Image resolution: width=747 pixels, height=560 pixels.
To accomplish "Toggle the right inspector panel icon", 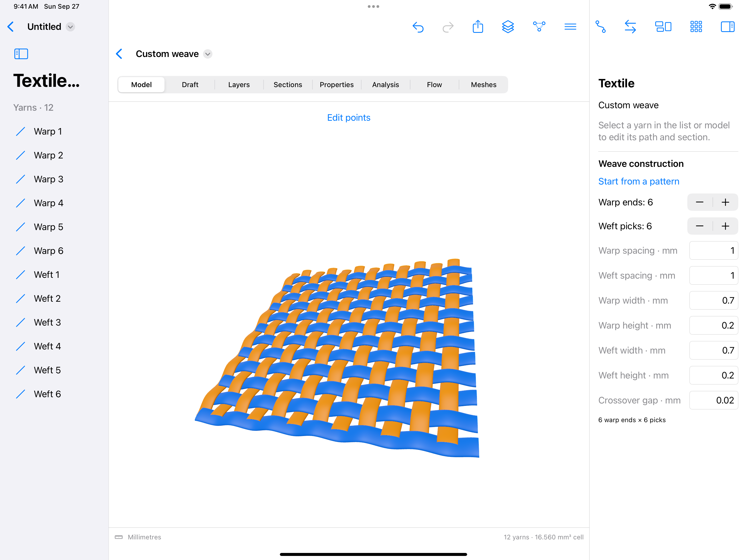I will pos(727,27).
